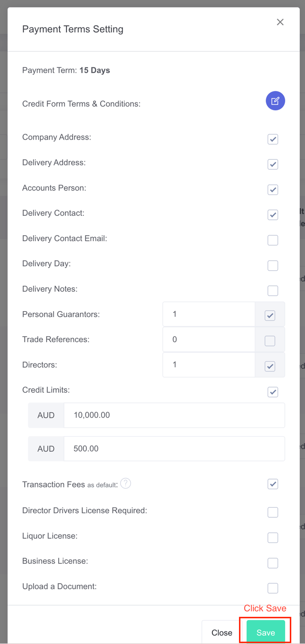Enable the Delivery Notes checkbox
305x644 pixels.
click(273, 291)
